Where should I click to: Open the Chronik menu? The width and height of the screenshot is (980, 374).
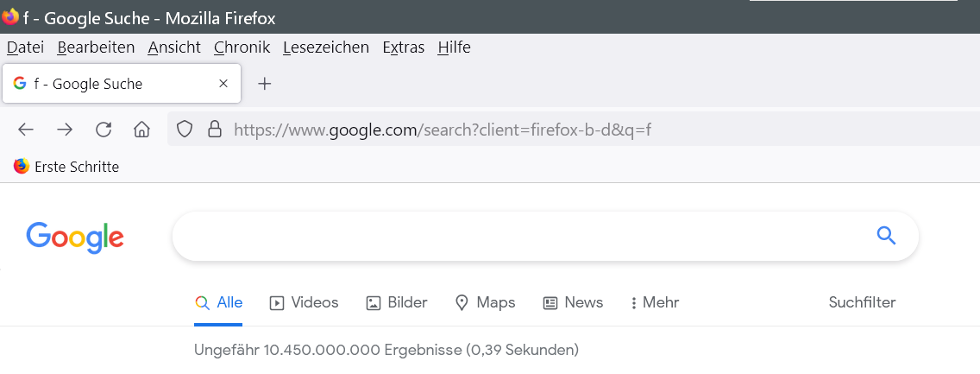pyautogui.click(x=242, y=48)
